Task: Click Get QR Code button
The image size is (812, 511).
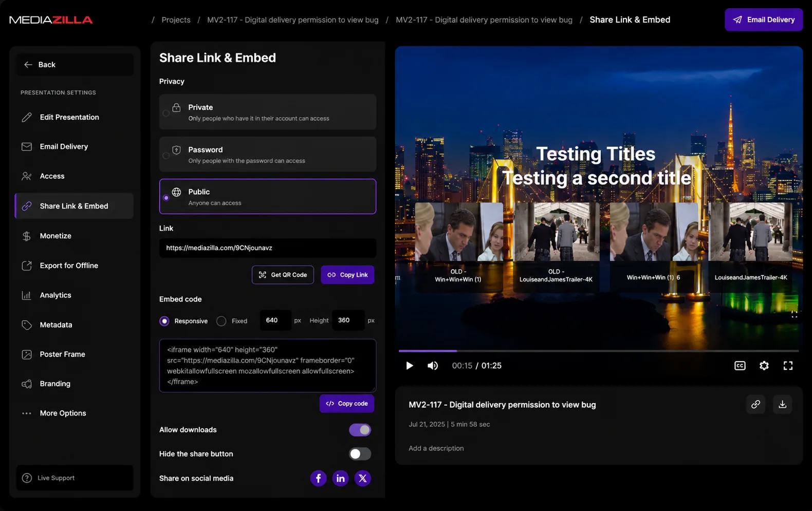Action: pyautogui.click(x=283, y=275)
